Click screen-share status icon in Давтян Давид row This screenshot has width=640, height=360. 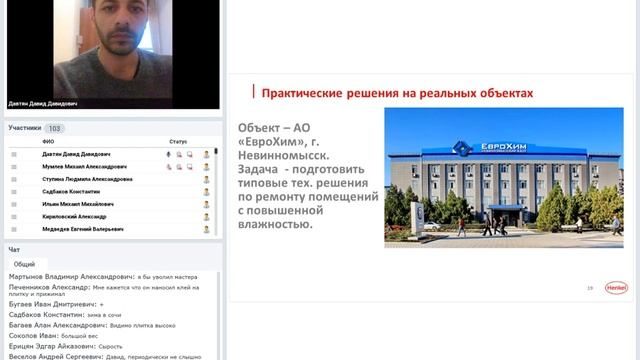coord(190,154)
